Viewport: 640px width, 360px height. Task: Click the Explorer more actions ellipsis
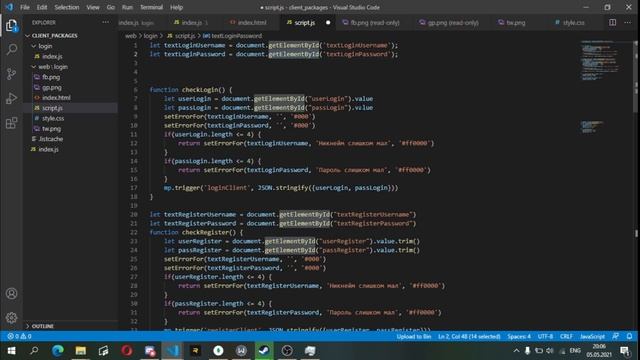pyautogui.click(x=106, y=22)
